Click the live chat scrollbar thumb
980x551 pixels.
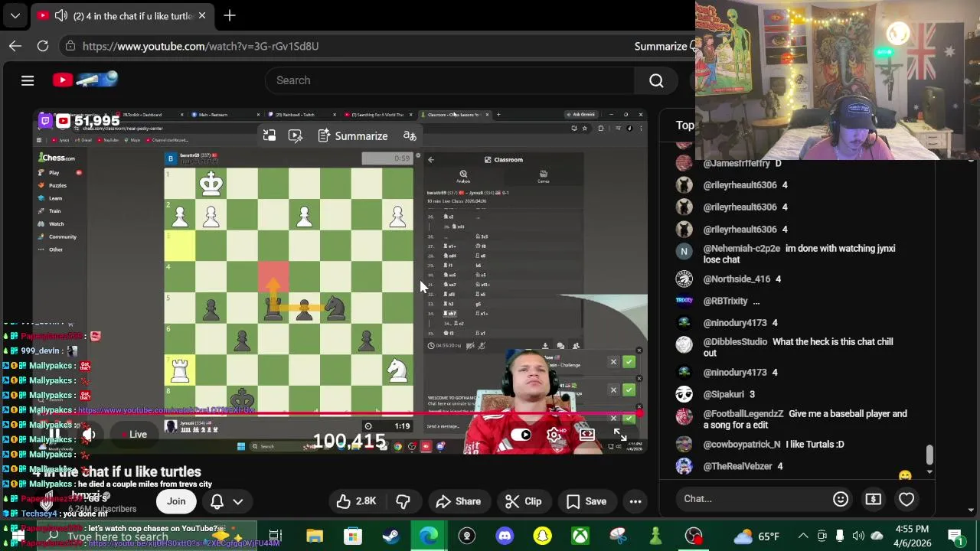pos(929,455)
